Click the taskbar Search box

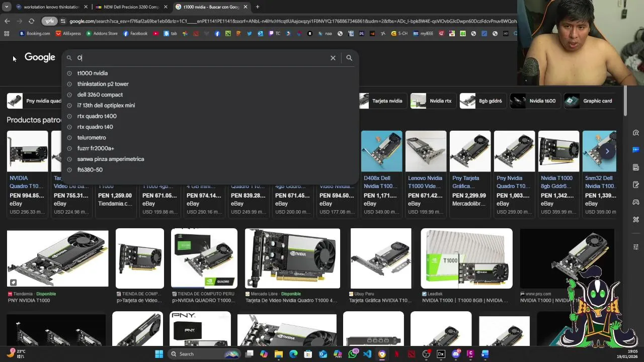click(x=205, y=354)
